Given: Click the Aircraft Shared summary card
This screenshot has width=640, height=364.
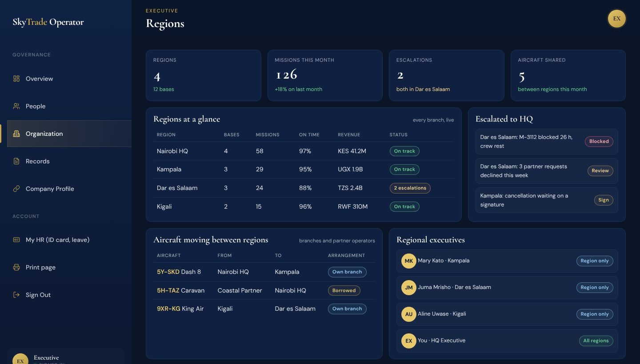Looking at the screenshot, I should [568, 75].
